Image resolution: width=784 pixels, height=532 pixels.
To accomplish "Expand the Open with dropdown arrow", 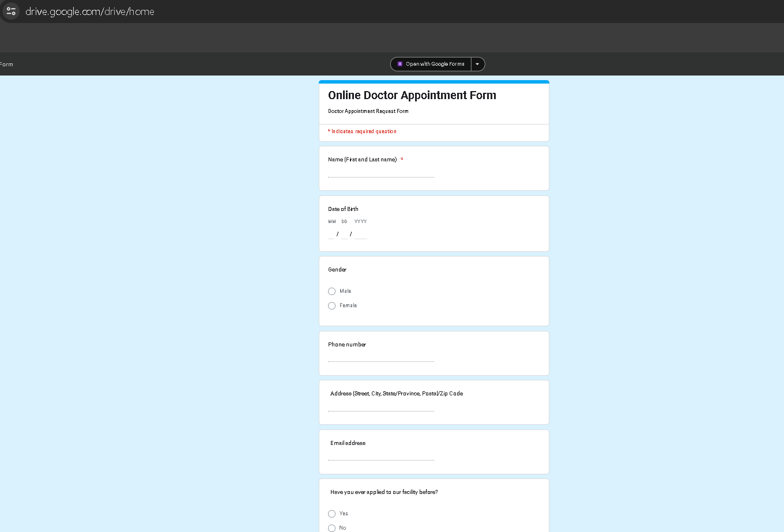I will point(477,64).
